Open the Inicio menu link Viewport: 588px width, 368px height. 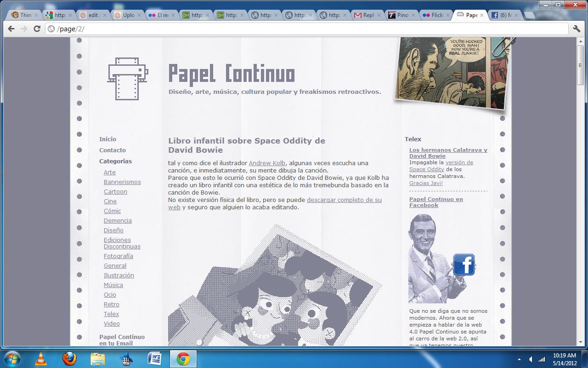coord(107,139)
